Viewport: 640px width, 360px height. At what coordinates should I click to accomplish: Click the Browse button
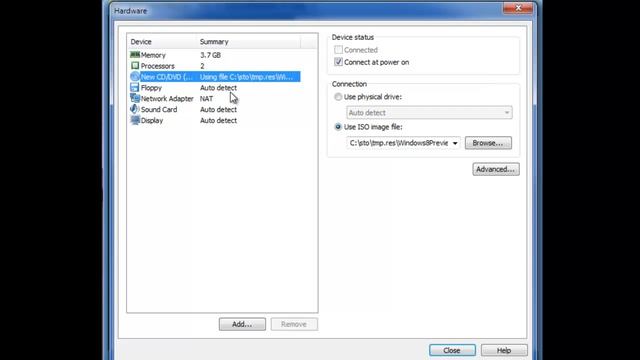[x=488, y=143]
